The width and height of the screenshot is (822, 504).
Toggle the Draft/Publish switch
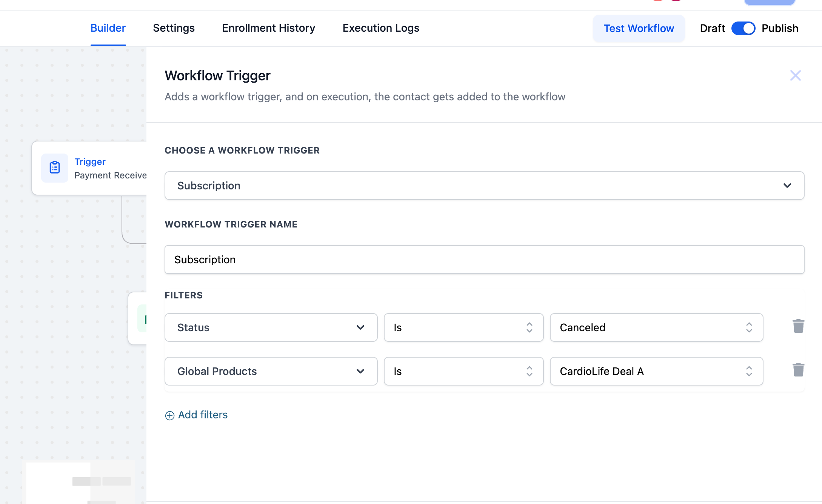coord(743,28)
